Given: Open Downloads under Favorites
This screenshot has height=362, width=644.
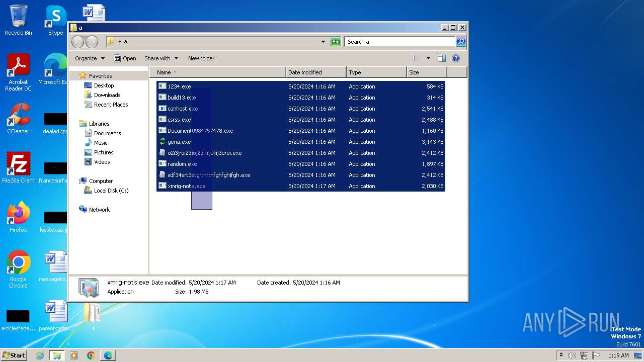Looking at the screenshot, I should 102,95.
